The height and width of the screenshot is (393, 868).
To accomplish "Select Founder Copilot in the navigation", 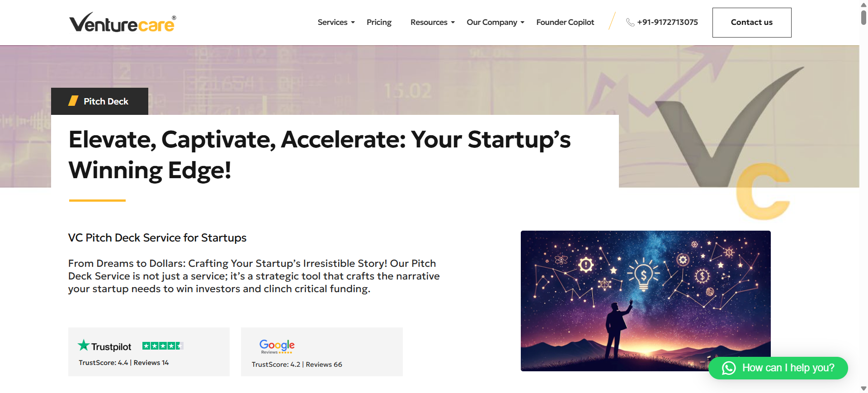I will pyautogui.click(x=565, y=22).
